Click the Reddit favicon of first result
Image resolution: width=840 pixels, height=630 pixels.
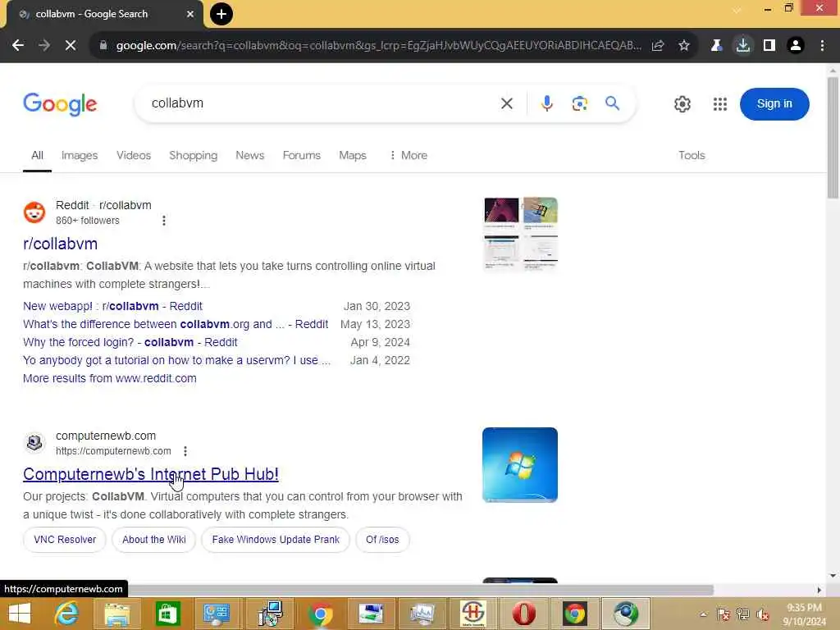pyautogui.click(x=34, y=212)
